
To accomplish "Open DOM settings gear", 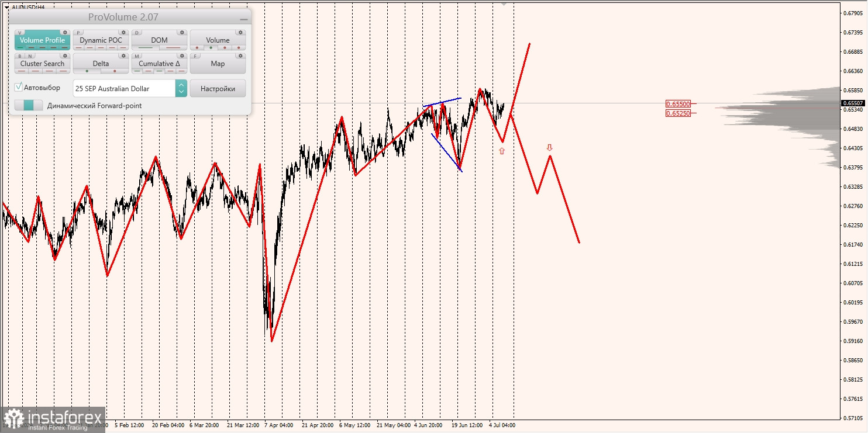I will coord(182,33).
